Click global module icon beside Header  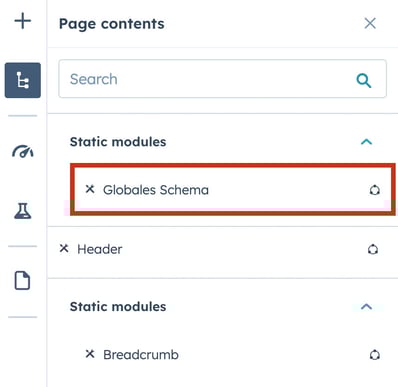point(373,249)
